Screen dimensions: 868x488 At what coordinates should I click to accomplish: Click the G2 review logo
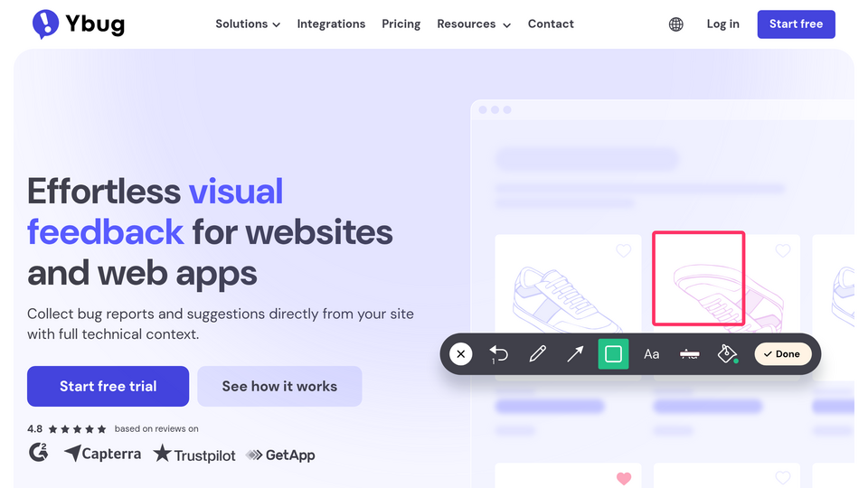pos(38,453)
